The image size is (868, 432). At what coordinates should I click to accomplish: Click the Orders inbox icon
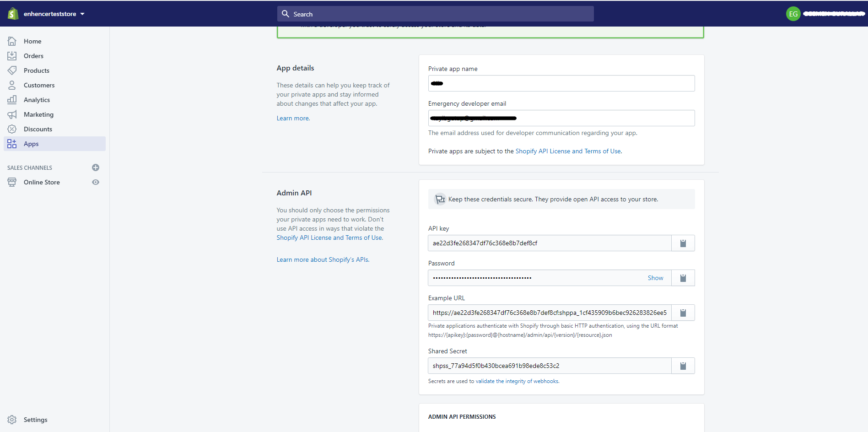pos(12,56)
